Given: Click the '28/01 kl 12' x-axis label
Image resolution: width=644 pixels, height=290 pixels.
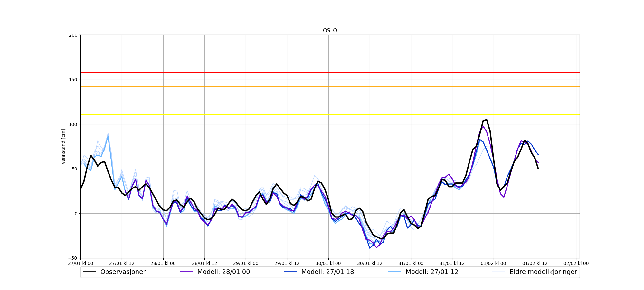Looking at the screenshot, I should [x=204, y=263].
